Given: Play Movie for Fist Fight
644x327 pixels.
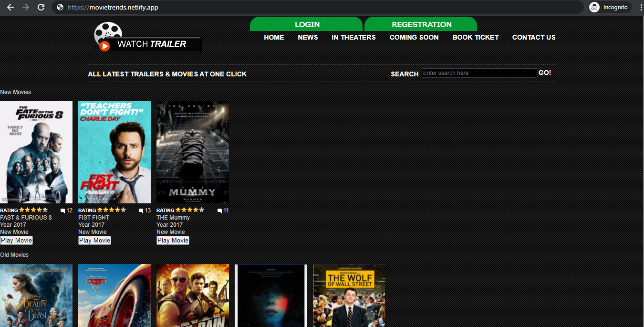Looking at the screenshot, I should (95, 240).
